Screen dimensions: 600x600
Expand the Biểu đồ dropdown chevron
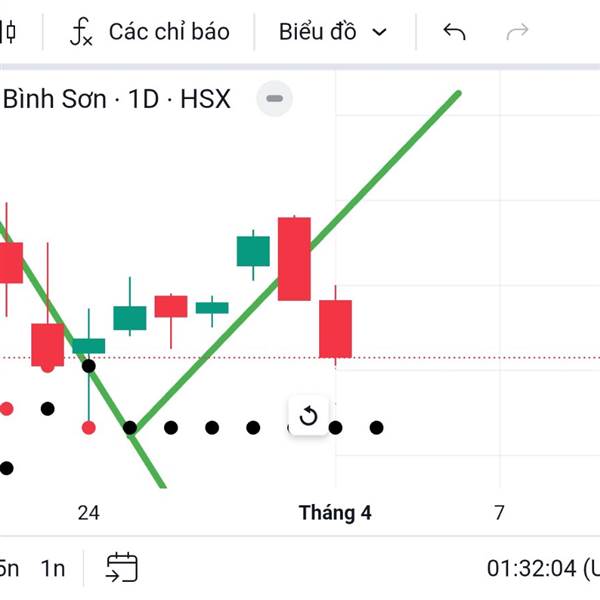tap(379, 32)
